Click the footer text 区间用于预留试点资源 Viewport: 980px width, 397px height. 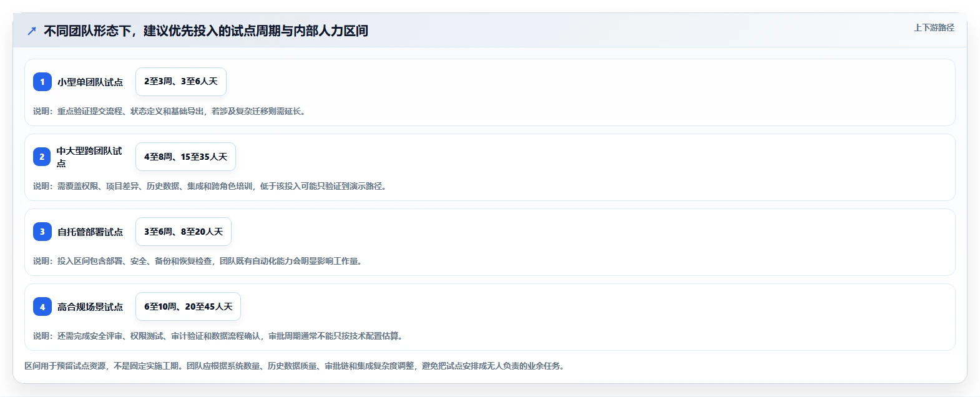(x=295, y=366)
